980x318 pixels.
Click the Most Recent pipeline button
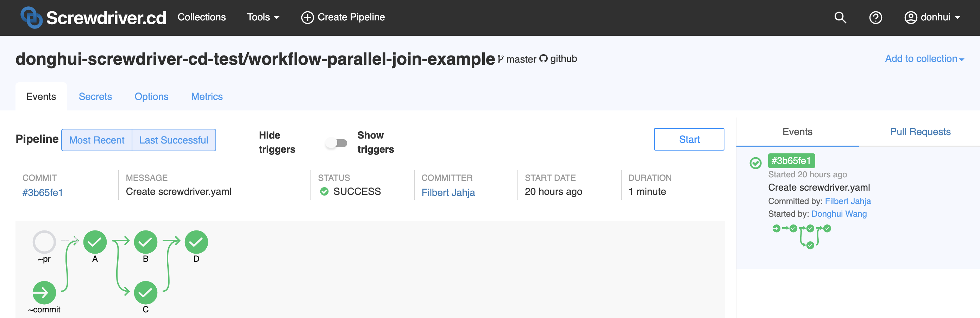[x=97, y=140]
